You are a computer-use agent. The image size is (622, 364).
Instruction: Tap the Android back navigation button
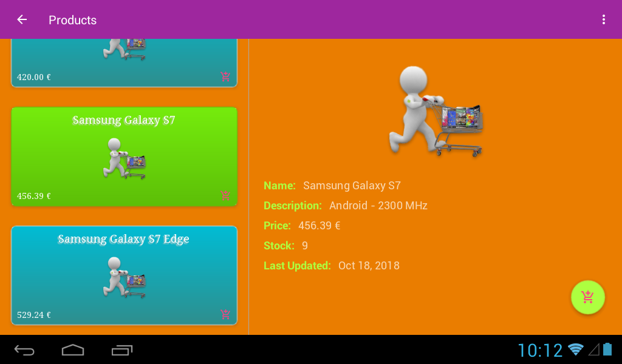pos(24,350)
